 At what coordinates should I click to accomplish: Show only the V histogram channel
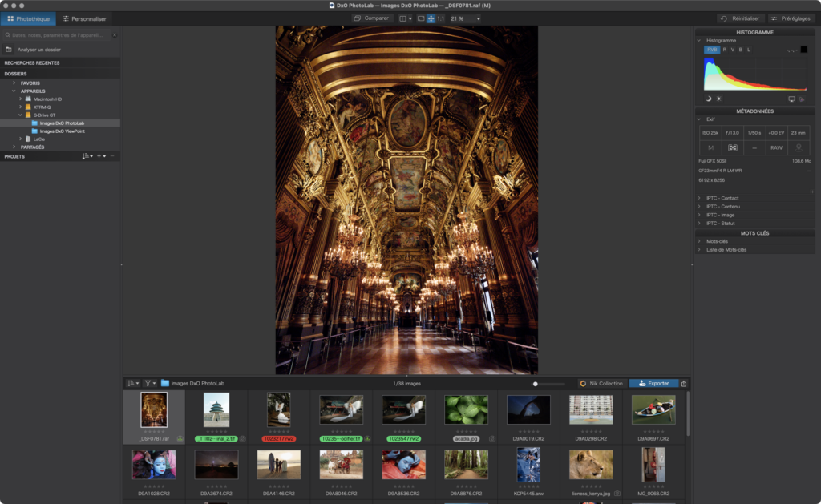click(x=733, y=50)
